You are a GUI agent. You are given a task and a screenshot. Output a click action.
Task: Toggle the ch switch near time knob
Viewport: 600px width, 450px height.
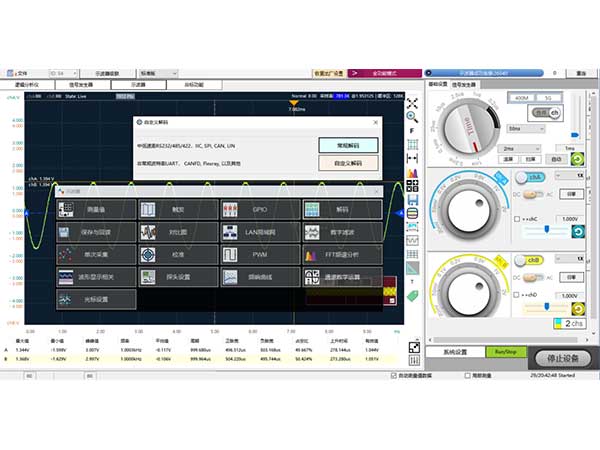(x=547, y=113)
